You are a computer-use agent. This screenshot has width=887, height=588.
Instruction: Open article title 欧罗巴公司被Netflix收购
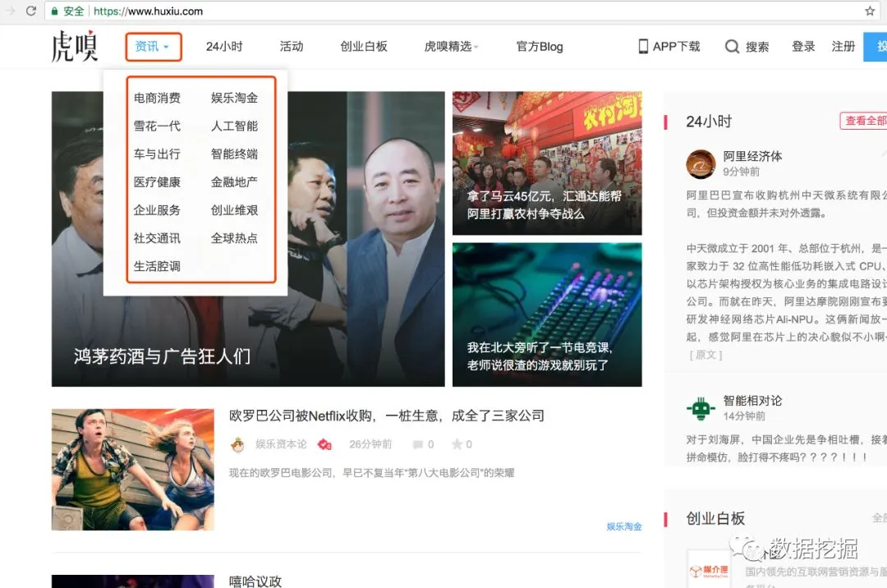(386, 416)
